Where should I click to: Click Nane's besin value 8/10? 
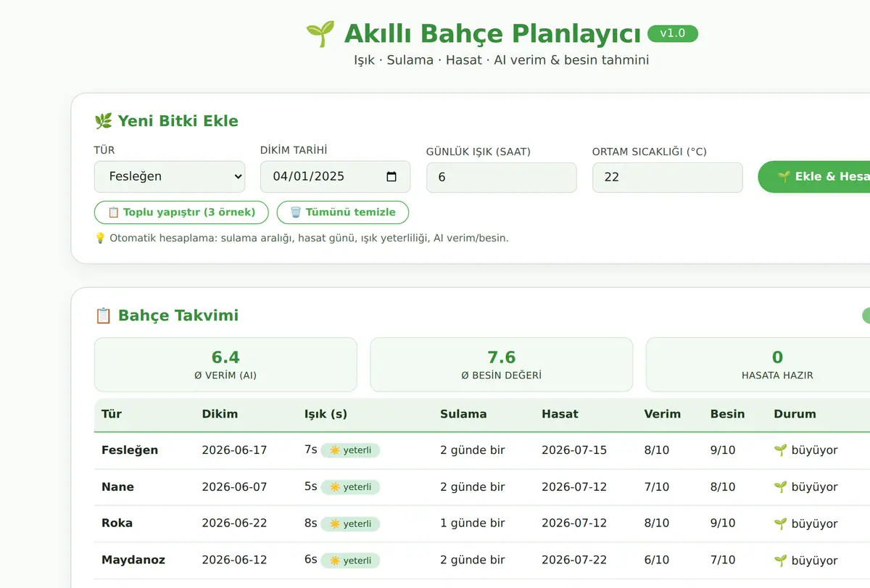coord(723,487)
